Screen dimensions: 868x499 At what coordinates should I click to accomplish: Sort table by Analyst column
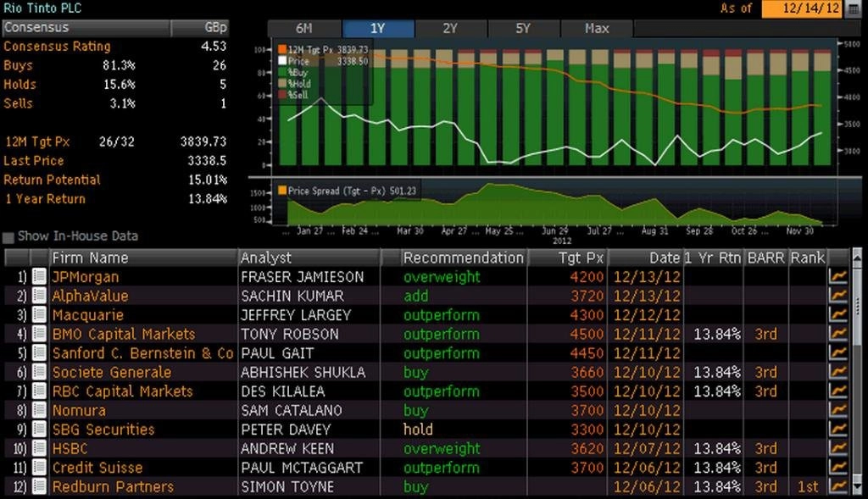click(309, 258)
